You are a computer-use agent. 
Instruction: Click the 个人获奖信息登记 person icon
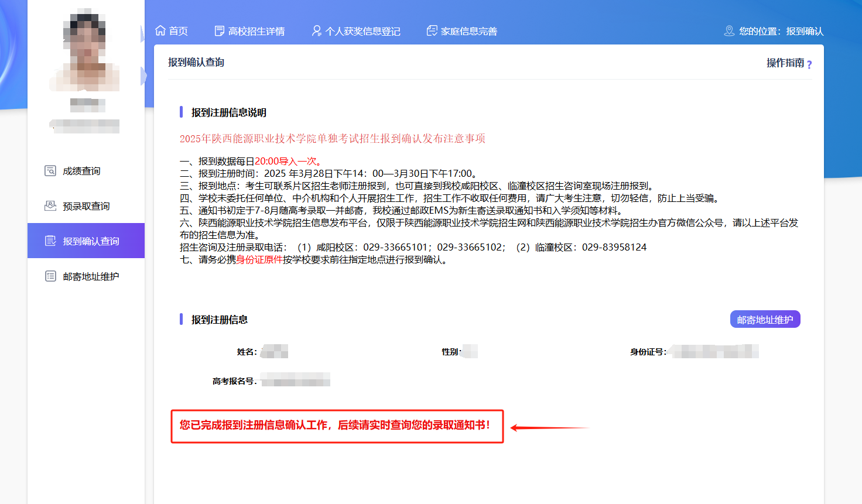point(316,30)
